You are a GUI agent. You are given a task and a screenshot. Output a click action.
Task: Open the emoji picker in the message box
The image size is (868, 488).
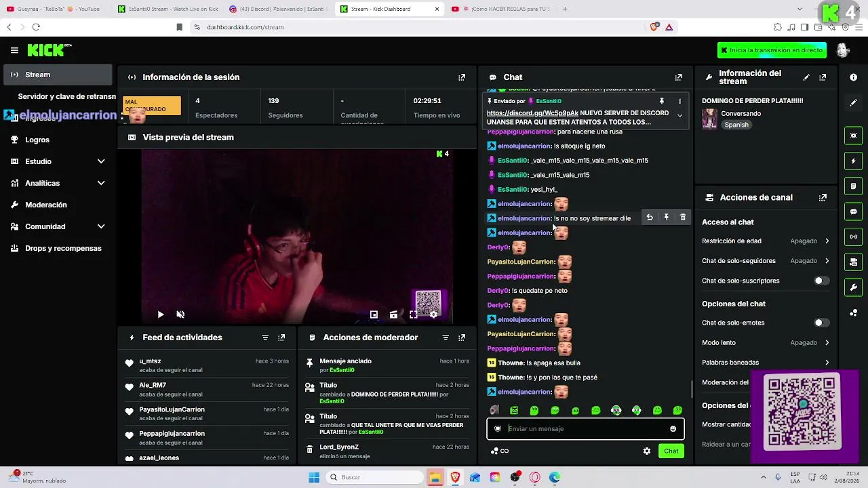(x=673, y=429)
